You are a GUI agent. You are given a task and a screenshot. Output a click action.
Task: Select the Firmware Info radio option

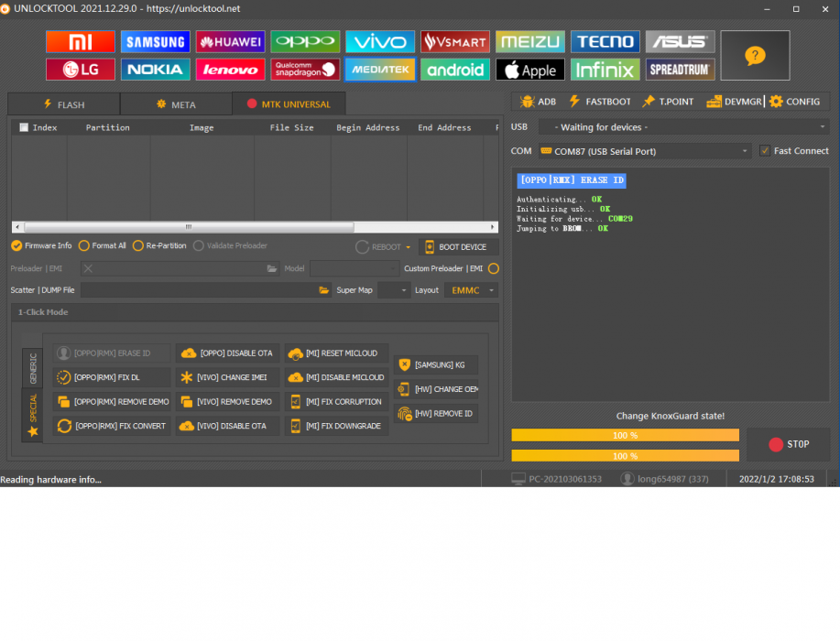click(x=42, y=245)
